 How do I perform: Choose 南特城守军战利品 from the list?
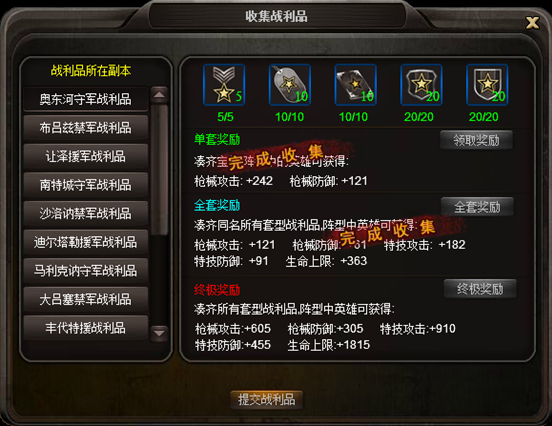[x=86, y=185]
